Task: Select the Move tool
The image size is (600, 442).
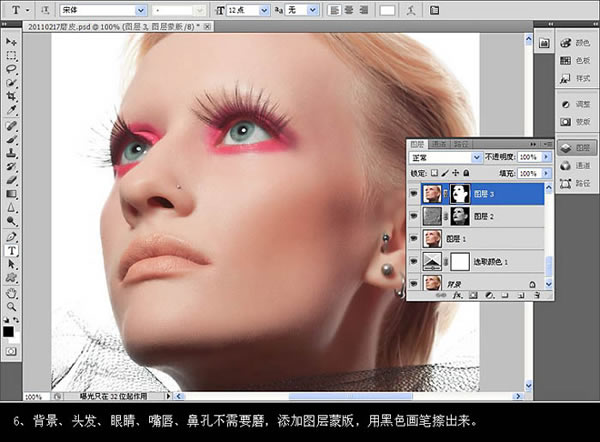Action: 11,41
